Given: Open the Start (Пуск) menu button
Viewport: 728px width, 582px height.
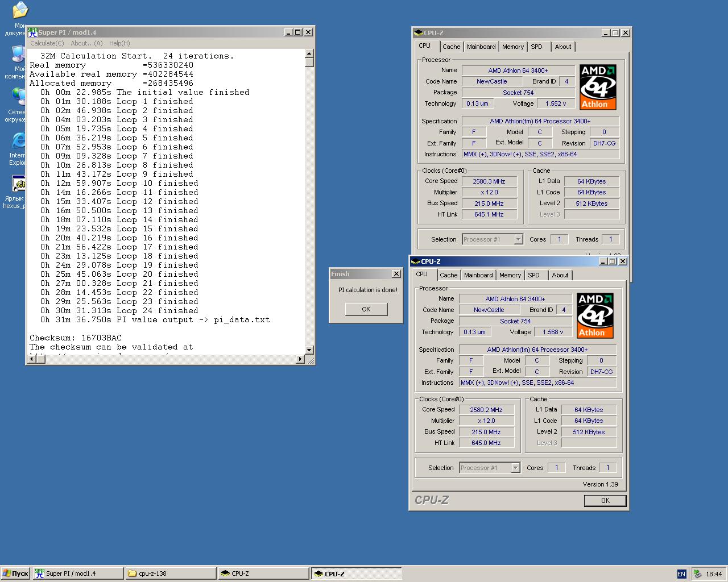Looking at the screenshot, I should click(16, 573).
